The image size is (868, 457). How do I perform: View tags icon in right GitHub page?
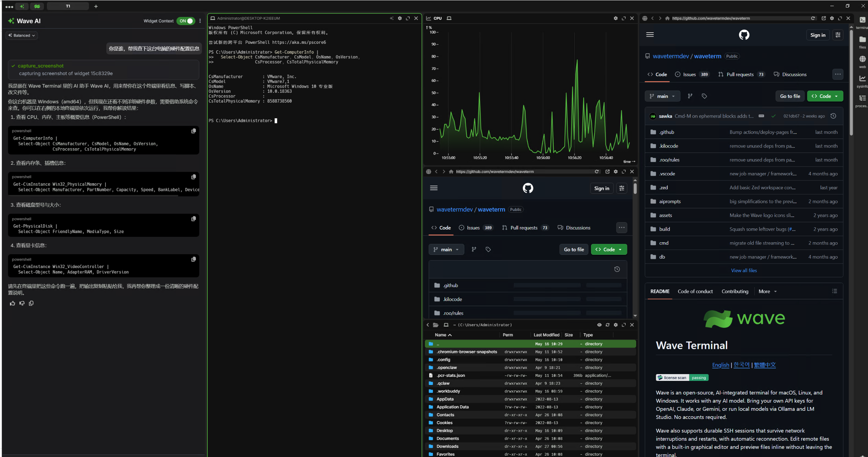point(704,96)
